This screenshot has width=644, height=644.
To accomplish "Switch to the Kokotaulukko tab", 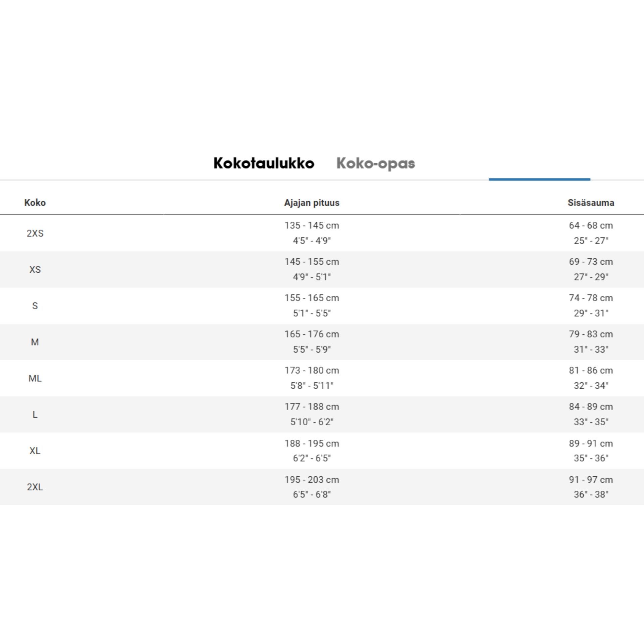I will [264, 163].
